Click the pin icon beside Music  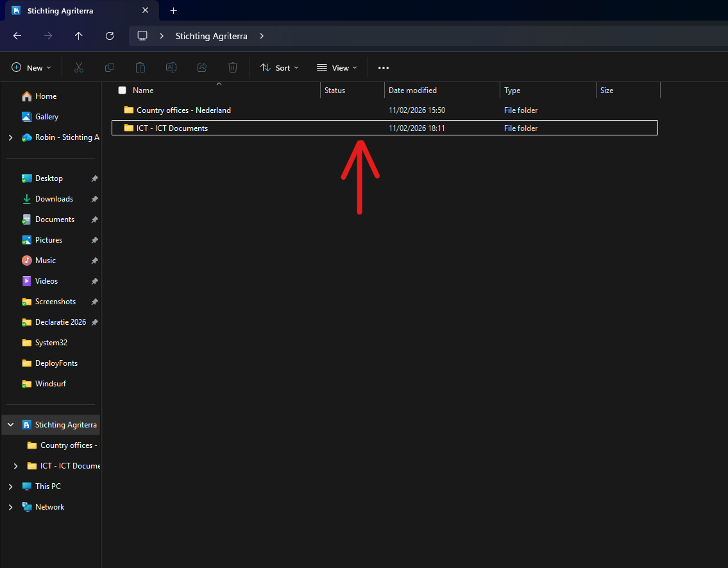coord(95,261)
